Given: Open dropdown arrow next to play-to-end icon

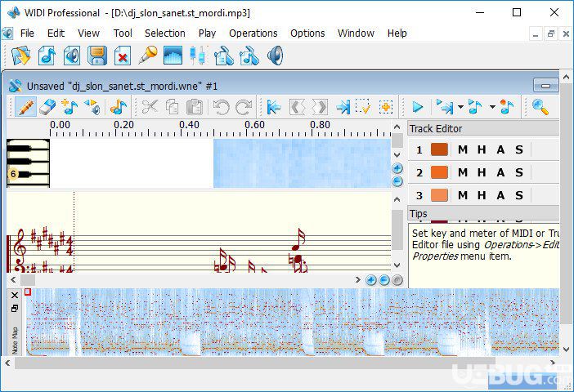Looking at the screenshot, I should click(460, 107).
